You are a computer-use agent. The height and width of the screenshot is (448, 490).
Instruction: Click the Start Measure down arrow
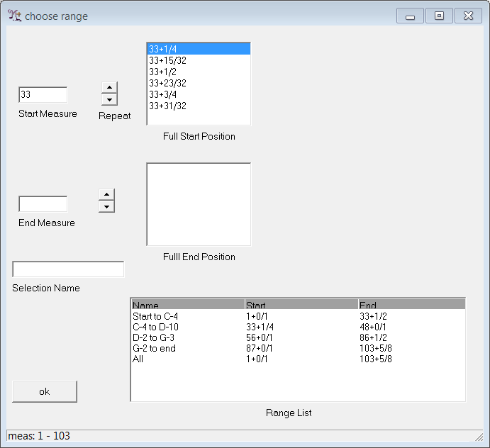(108, 99)
